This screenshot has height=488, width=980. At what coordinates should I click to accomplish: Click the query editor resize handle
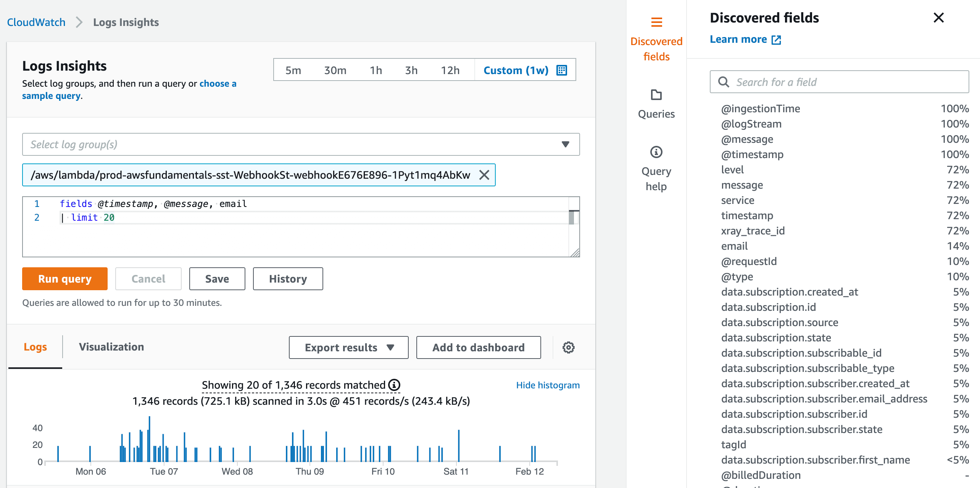(x=575, y=253)
